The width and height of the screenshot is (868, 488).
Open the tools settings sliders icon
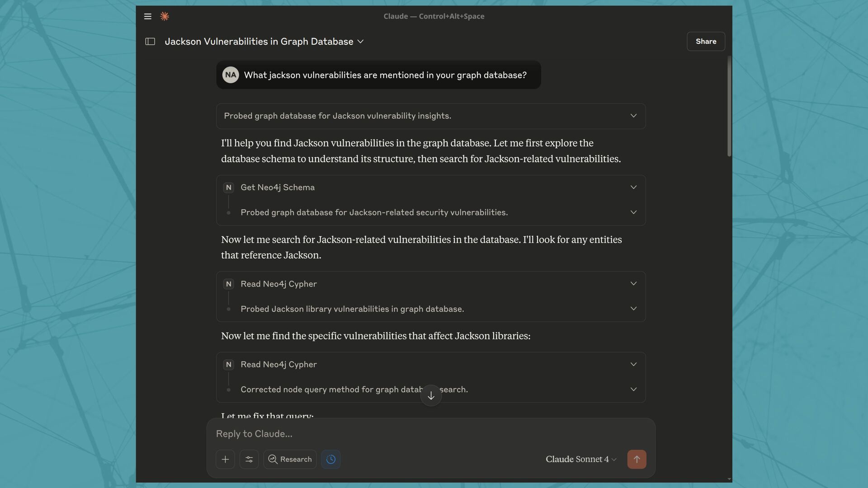point(249,459)
